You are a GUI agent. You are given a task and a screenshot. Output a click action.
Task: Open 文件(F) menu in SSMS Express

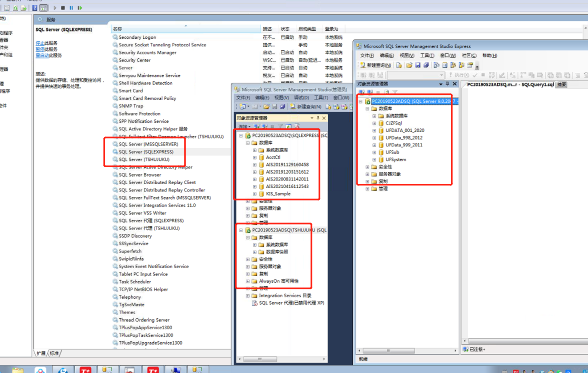pos(367,56)
